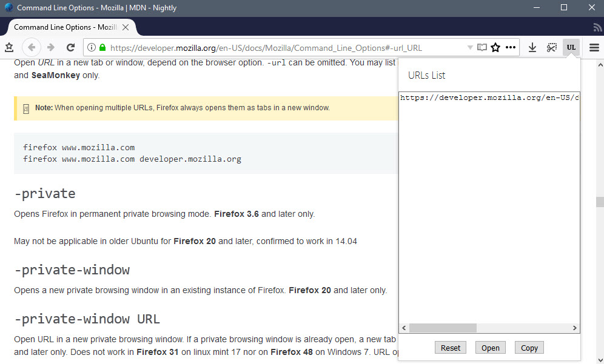Click the URLs List panel title
Screen dimensions: 604x364
pos(426,76)
